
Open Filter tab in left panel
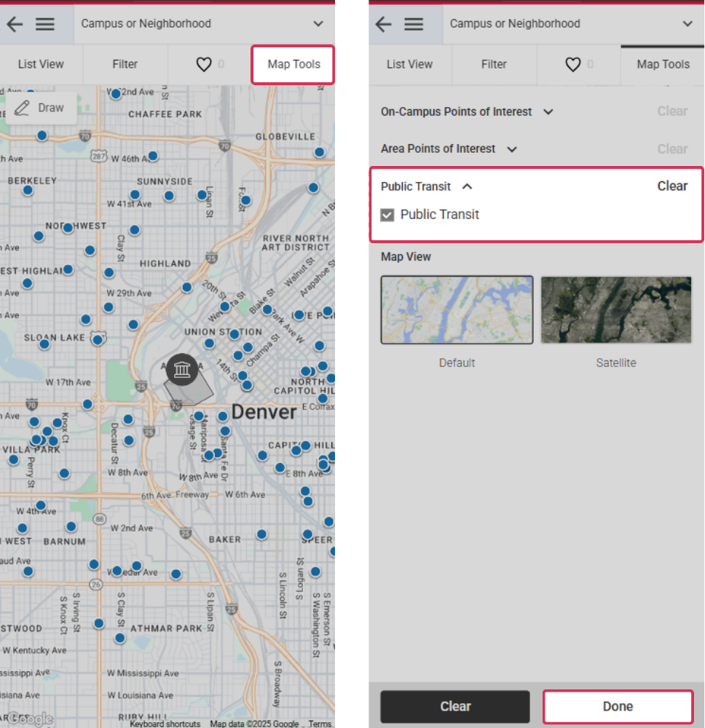125,64
